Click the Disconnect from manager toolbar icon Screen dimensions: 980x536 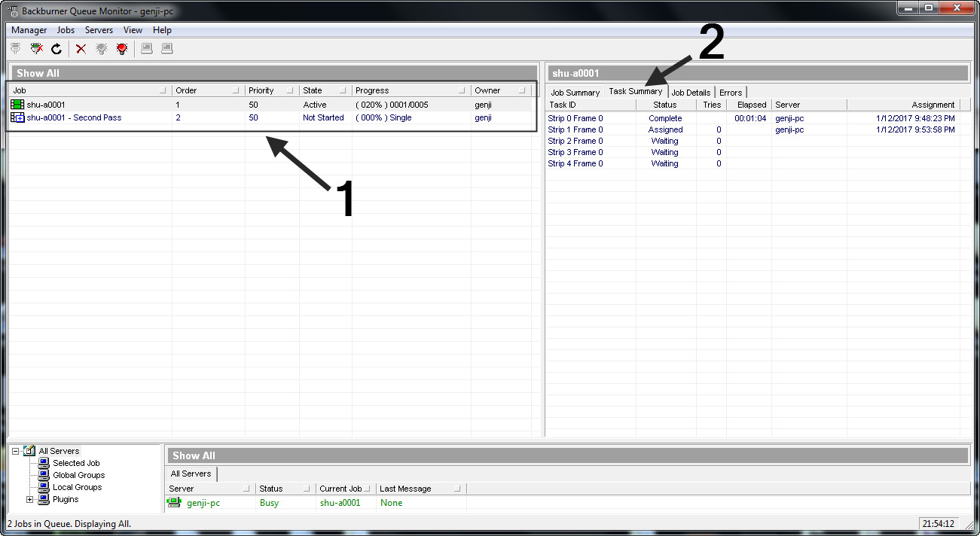tap(36, 49)
